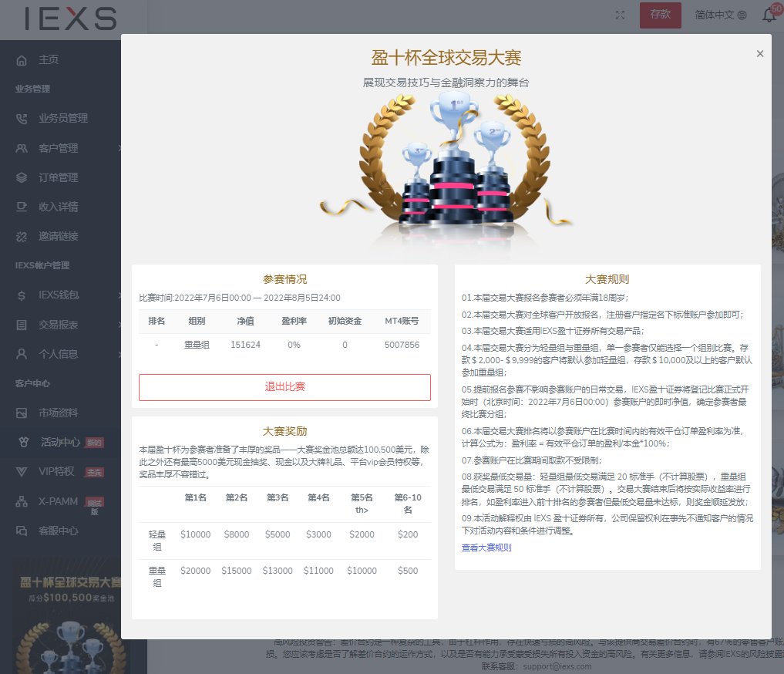Click the dollar icon for IEXS钱包
Viewport: 784px width, 674px height.
(x=22, y=295)
